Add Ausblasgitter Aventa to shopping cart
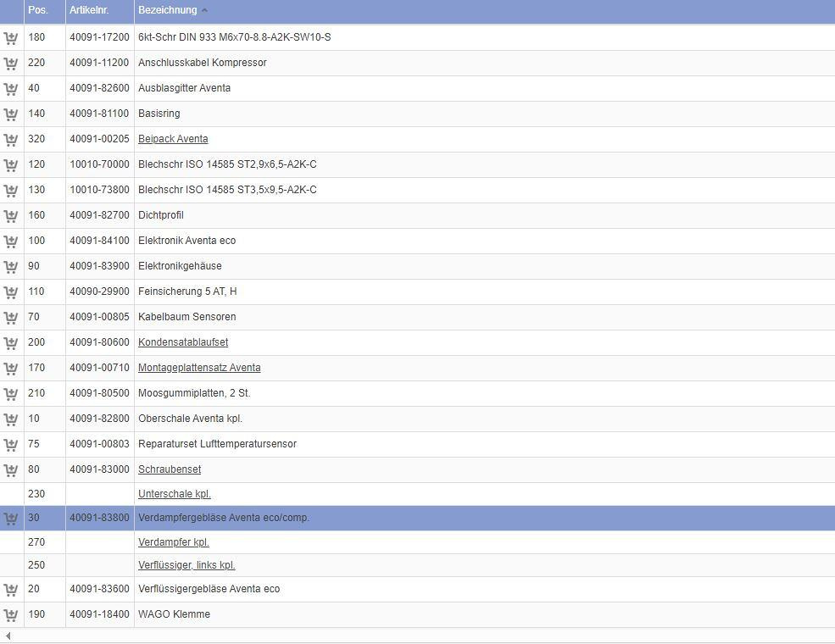 click(11, 89)
